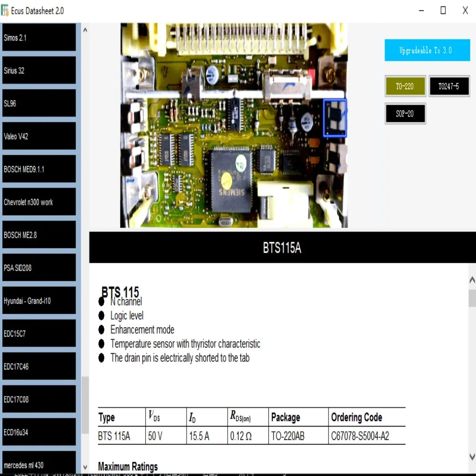Viewport: 476px width, 476px height.
Task: Open the Valeo V42 datasheet
Action: click(38, 136)
